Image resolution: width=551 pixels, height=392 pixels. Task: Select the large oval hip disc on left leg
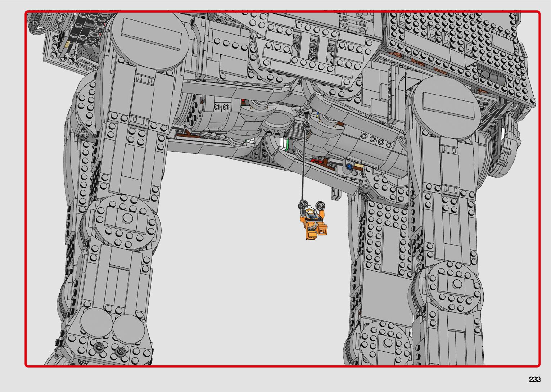150,41
